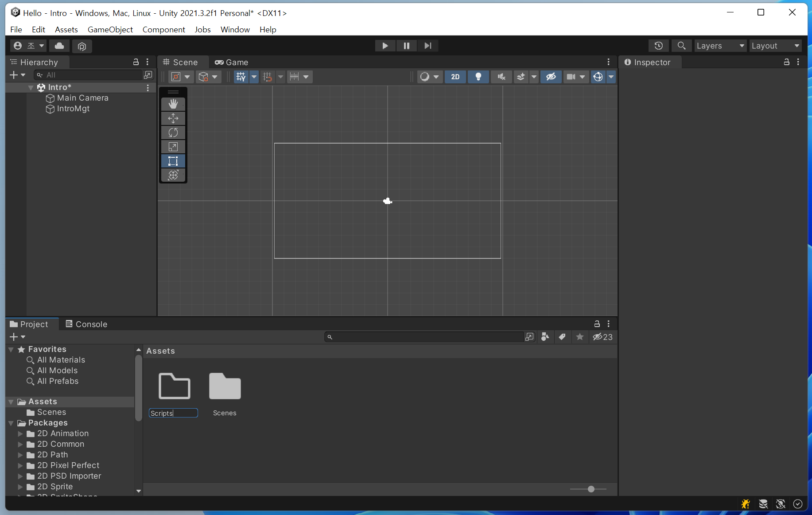Screen dimensions: 812x515
Task: Open the Layers dropdown
Action: [720, 46]
